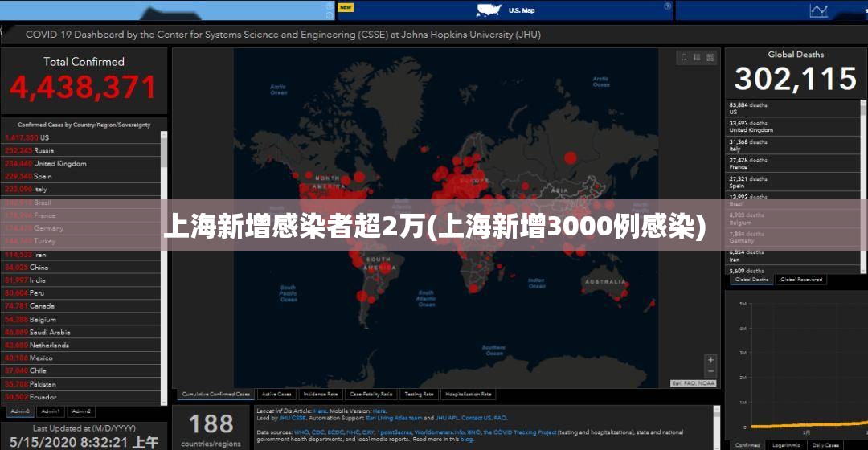This screenshot has height=450, width=868.
Task: Switch to Incidence Rate tab
Action: coord(321,395)
